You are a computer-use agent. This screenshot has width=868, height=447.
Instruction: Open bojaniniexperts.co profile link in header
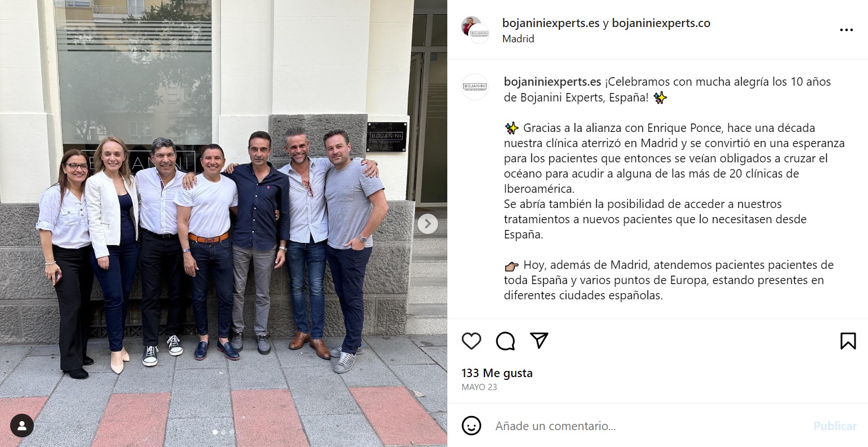click(x=661, y=23)
